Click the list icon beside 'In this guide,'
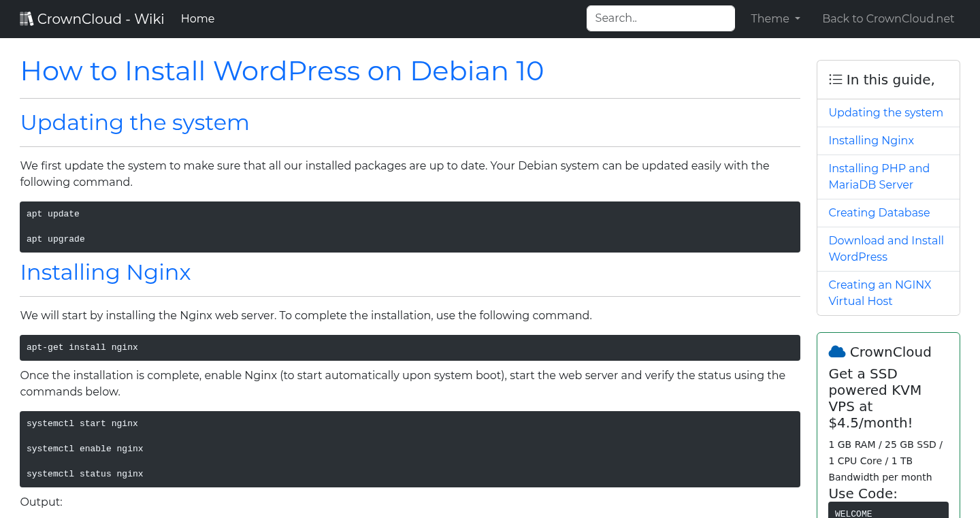The image size is (980, 518). [x=835, y=79]
